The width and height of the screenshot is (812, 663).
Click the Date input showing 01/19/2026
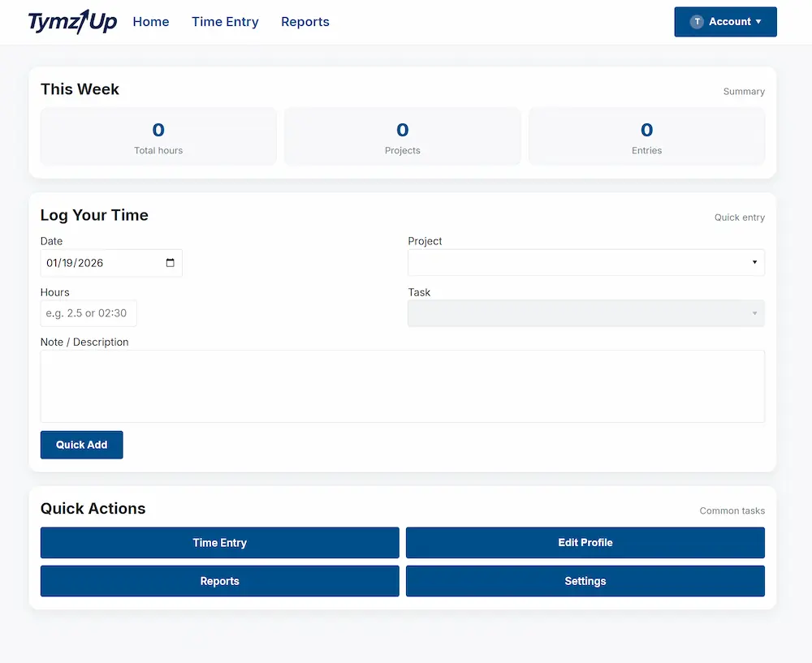(97, 263)
